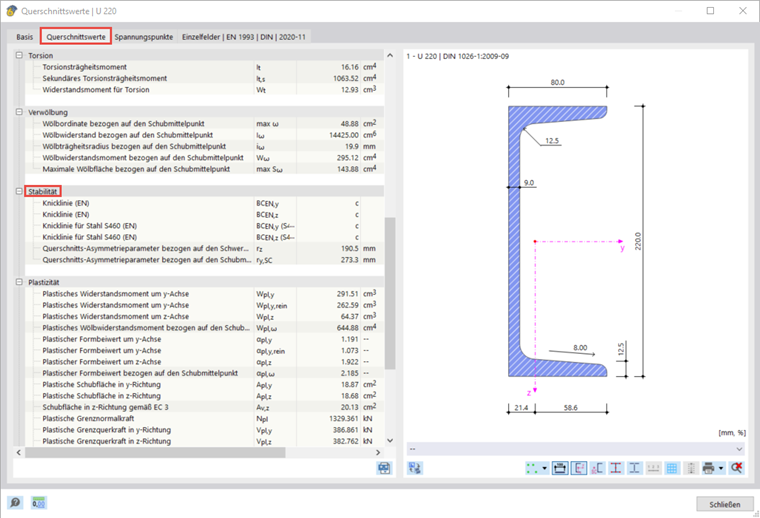
Task: Click the 1 - U 220 DIN 1026-1 heading
Action: click(x=458, y=56)
